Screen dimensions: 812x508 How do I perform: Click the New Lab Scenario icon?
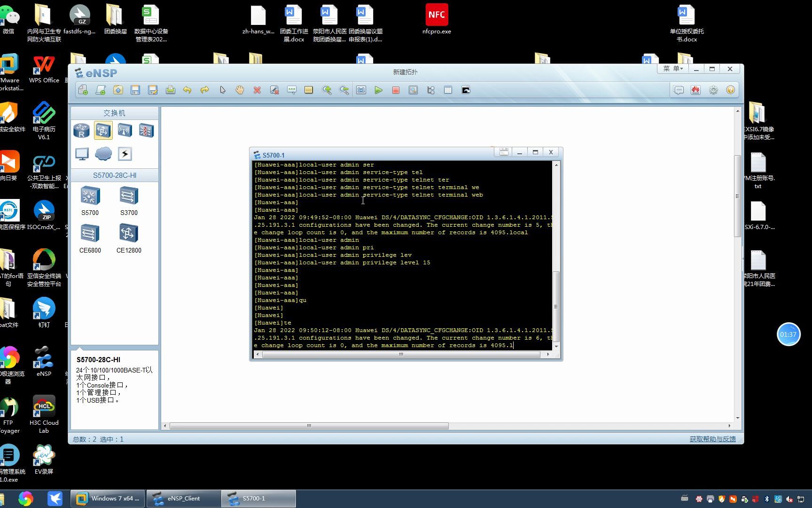pos(101,90)
